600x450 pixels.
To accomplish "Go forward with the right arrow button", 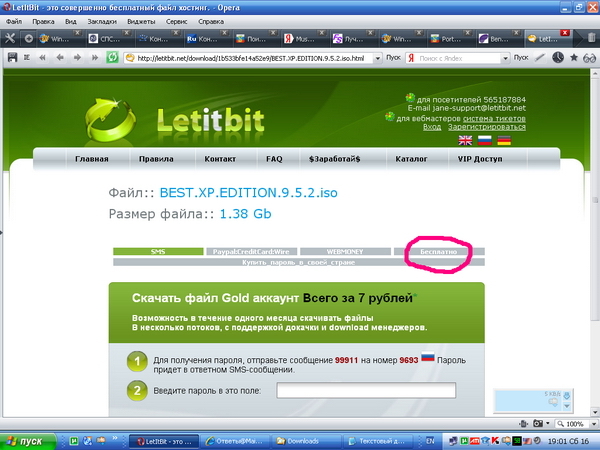I will pos(77,58).
